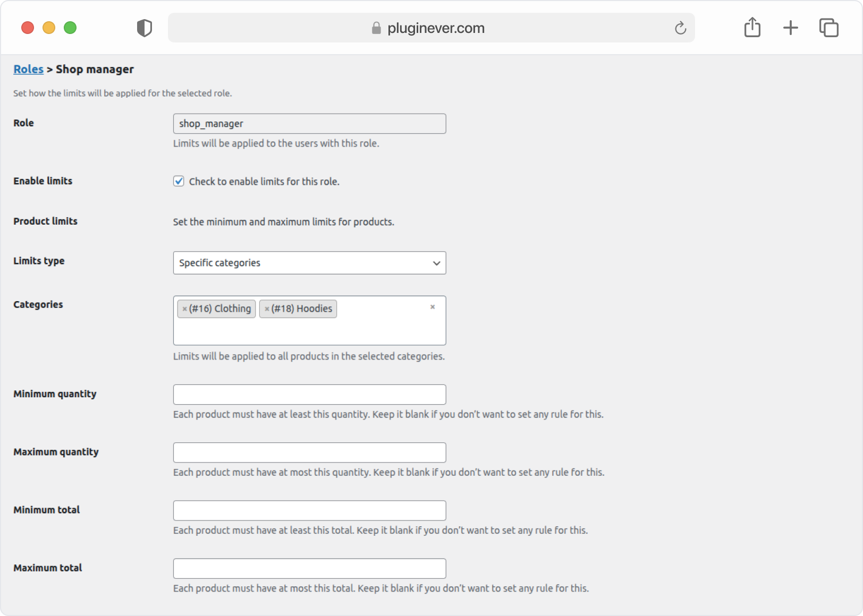Remove the (#16) Clothing category tag
Screen dimensions: 863x616
pyautogui.click(x=184, y=309)
